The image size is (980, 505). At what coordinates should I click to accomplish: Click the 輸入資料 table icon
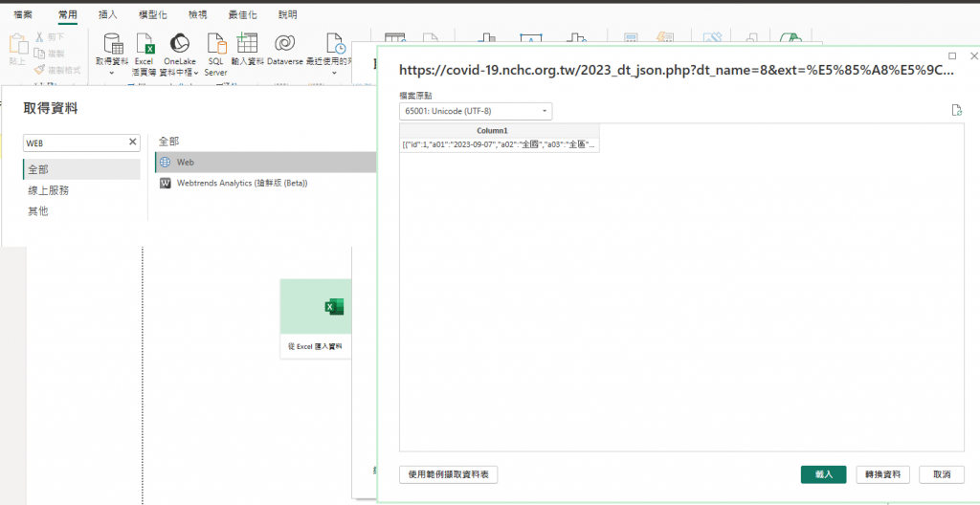click(x=247, y=44)
